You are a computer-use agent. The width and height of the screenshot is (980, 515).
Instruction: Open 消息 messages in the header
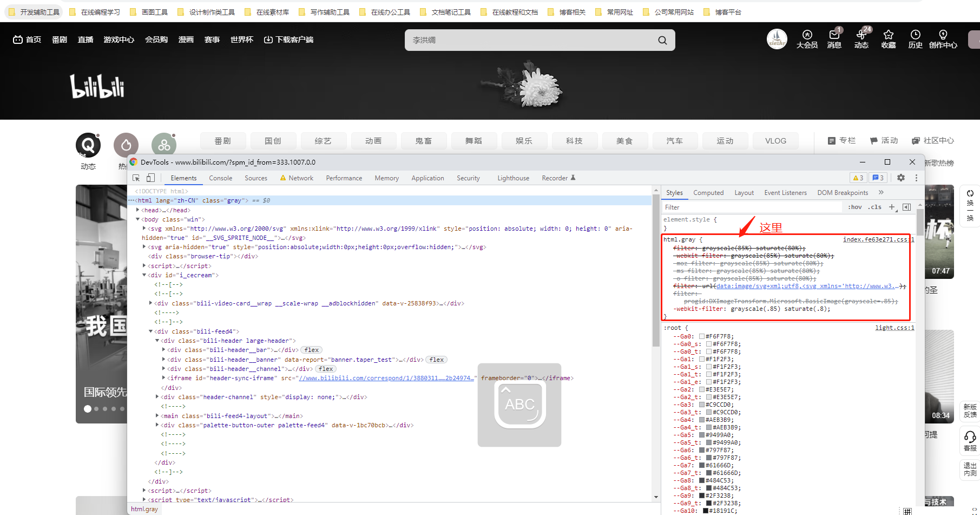(834, 39)
